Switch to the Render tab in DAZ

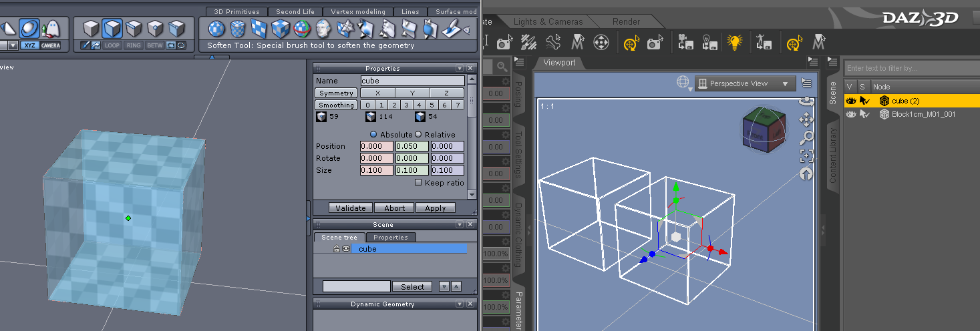point(626,21)
